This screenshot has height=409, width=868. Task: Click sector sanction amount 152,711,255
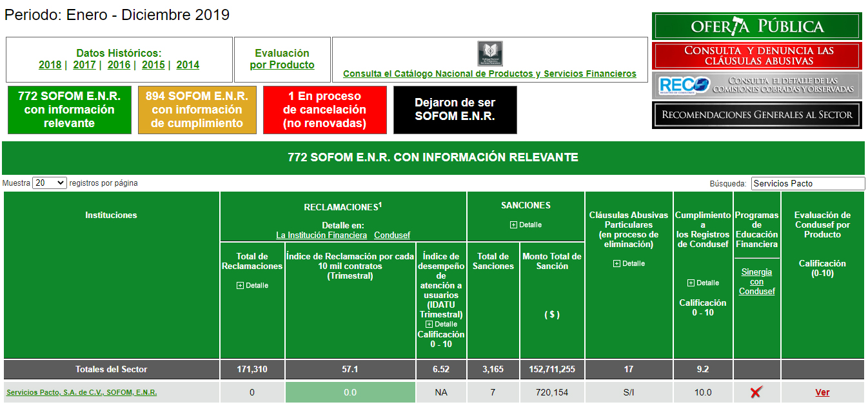552,370
